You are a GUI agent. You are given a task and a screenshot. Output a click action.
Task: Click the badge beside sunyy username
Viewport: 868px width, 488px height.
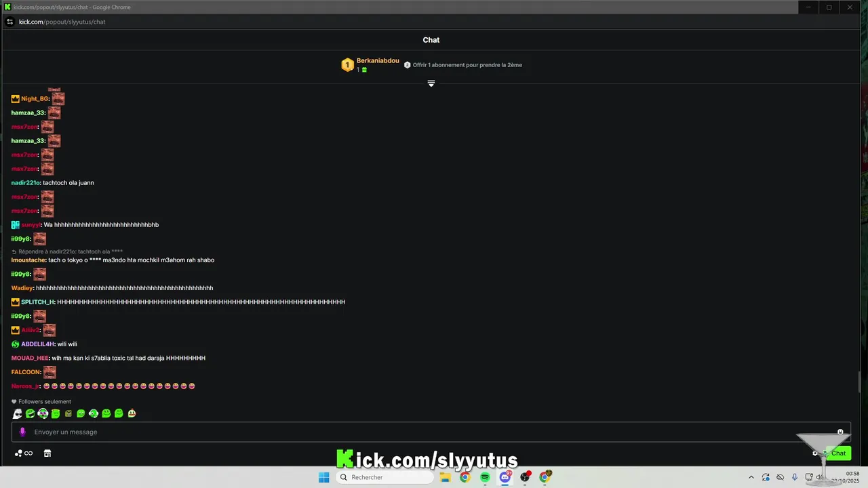[16, 225]
